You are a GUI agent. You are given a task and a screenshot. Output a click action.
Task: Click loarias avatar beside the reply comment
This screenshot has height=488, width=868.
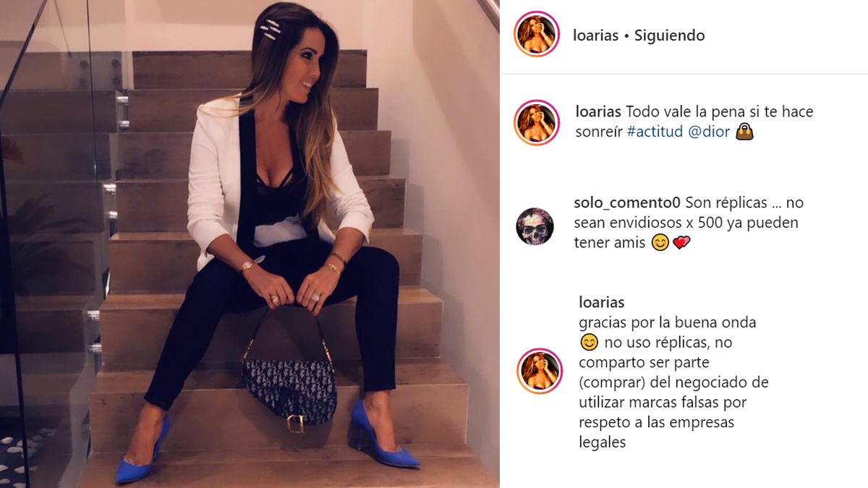point(540,371)
